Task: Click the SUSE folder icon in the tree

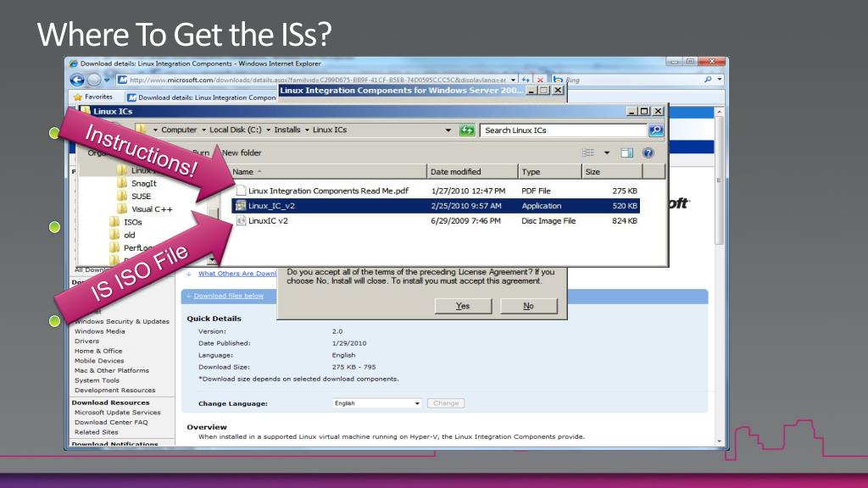Action: point(122,196)
